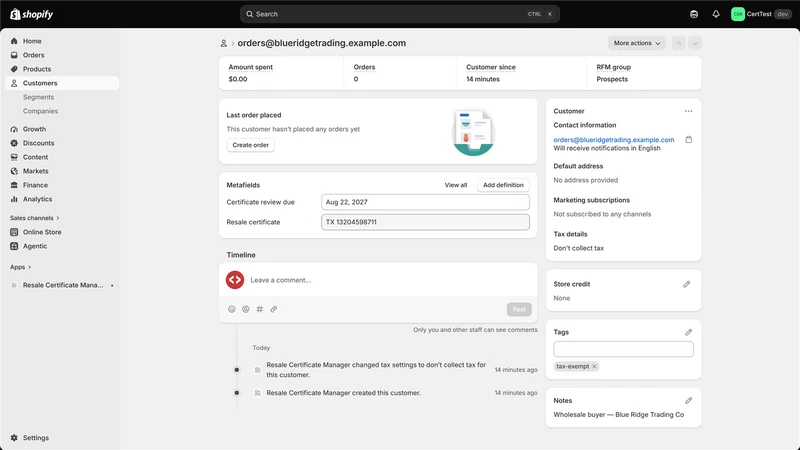Edit Tags pencil icon

(x=688, y=332)
